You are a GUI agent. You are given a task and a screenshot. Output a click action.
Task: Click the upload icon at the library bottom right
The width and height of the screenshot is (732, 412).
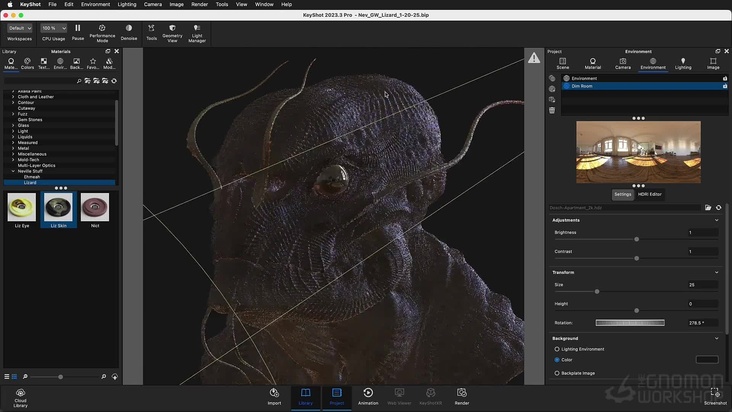pyautogui.click(x=114, y=377)
